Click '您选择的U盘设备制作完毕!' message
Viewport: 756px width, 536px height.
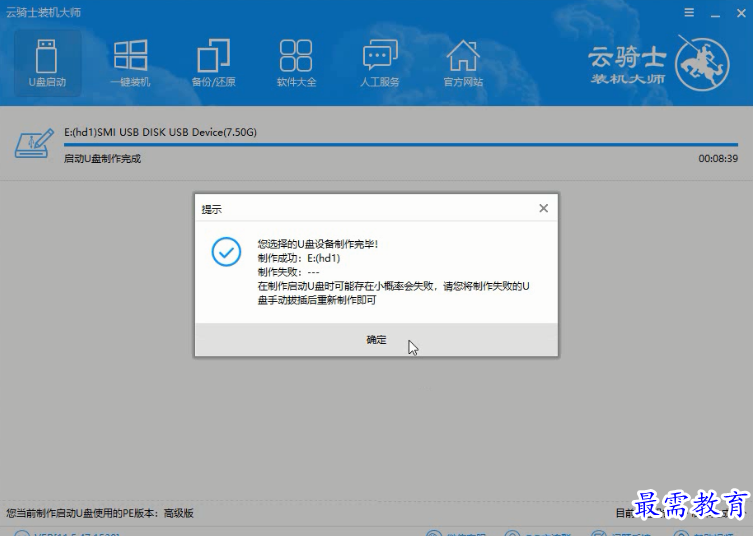point(318,244)
